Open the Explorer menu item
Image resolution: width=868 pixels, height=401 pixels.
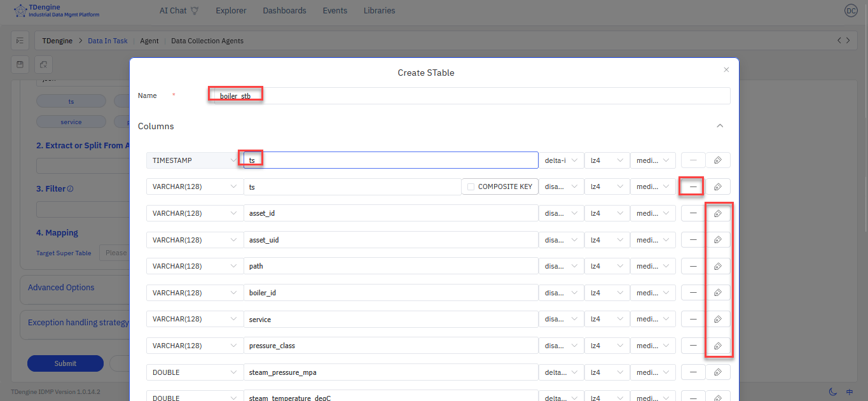click(x=231, y=11)
